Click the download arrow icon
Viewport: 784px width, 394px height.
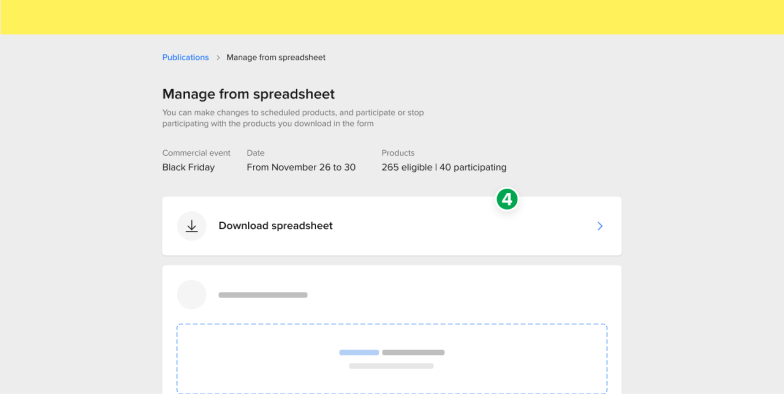(192, 226)
